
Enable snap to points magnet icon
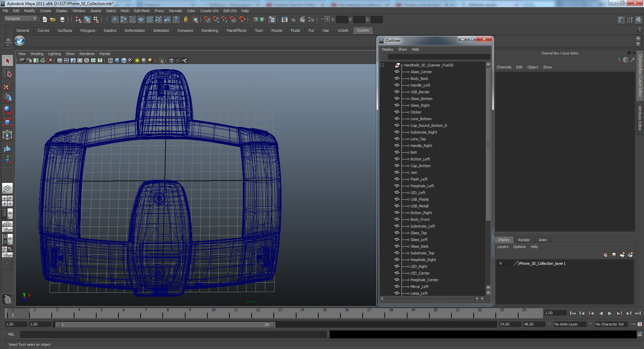pos(224,19)
